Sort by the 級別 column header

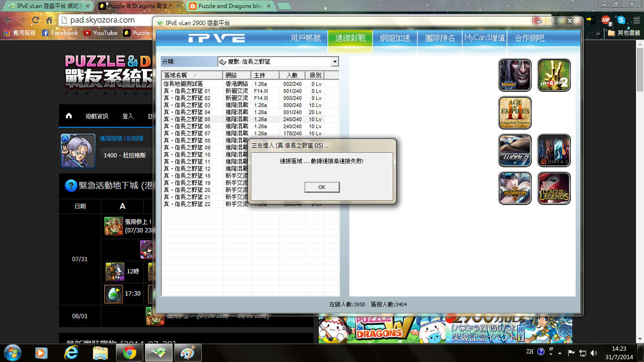pyautogui.click(x=315, y=75)
